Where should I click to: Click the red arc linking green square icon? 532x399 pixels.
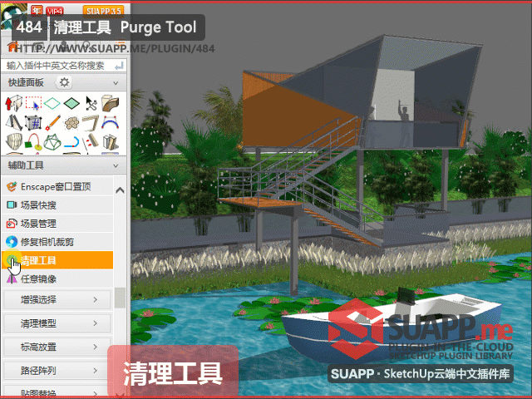pos(33,142)
